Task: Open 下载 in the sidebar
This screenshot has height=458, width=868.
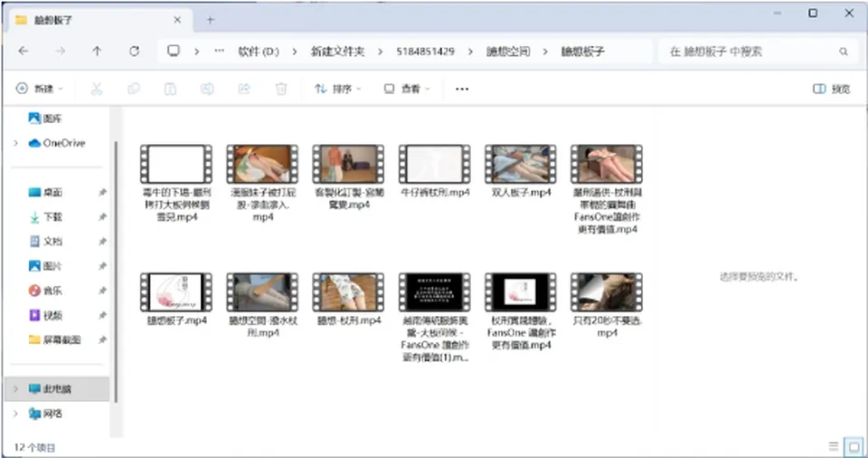Action: pyautogui.click(x=52, y=217)
